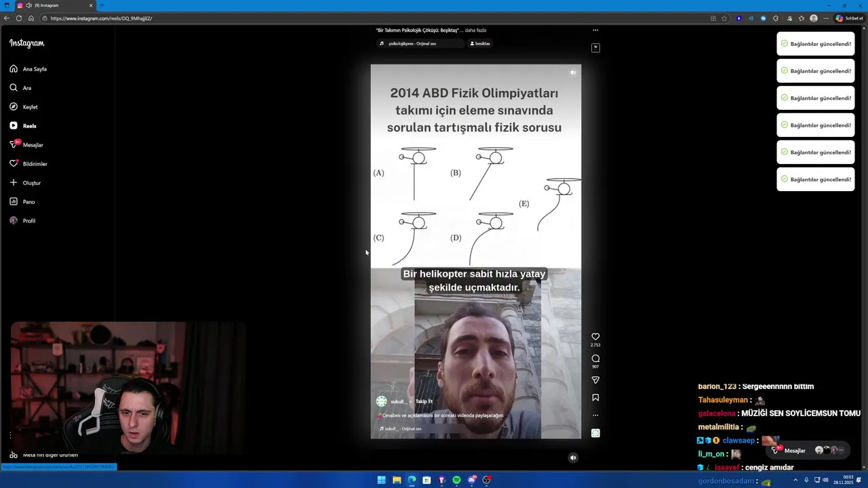Share the reel with paper plane icon

(595, 380)
